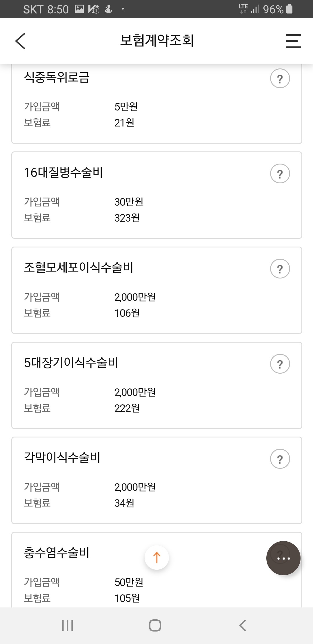This screenshot has width=313, height=644.
Task: Select the 조혈모세포이식수술비 coverage card
Action: pos(157,290)
